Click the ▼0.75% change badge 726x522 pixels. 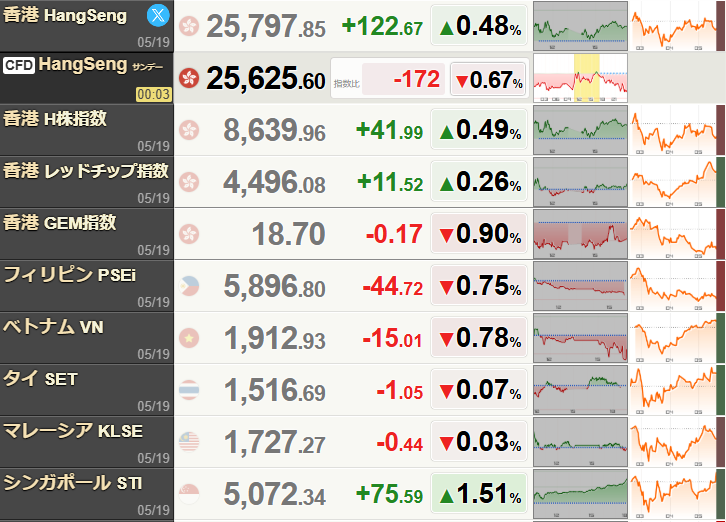479,285
